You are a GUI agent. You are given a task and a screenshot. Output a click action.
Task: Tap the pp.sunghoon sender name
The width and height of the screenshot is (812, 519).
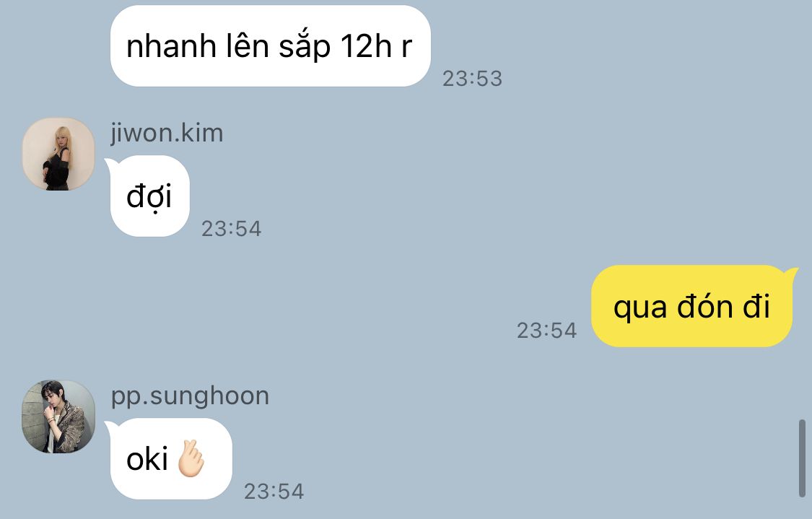click(190, 396)
